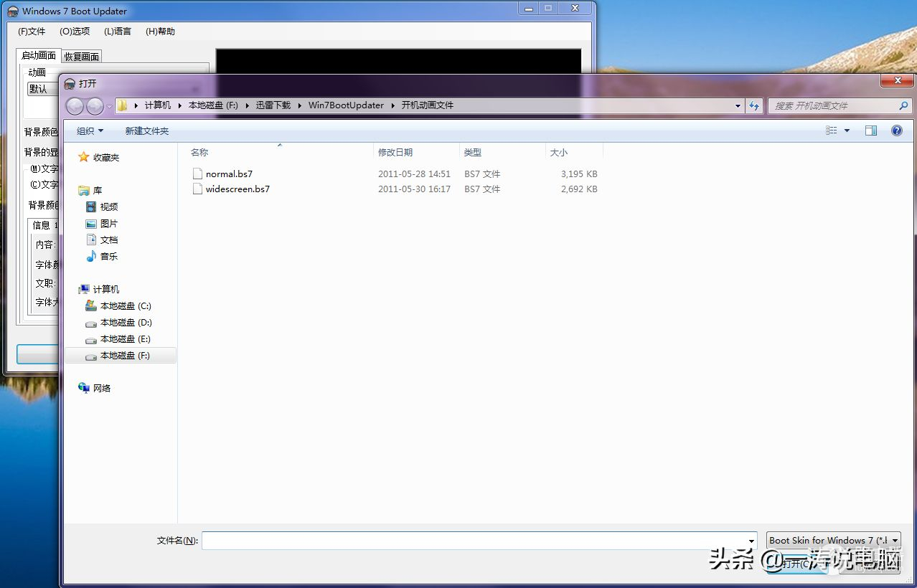Click the 新建文件夹 button
The height and width of the screenshot is (588, 917).
[147, 131]
